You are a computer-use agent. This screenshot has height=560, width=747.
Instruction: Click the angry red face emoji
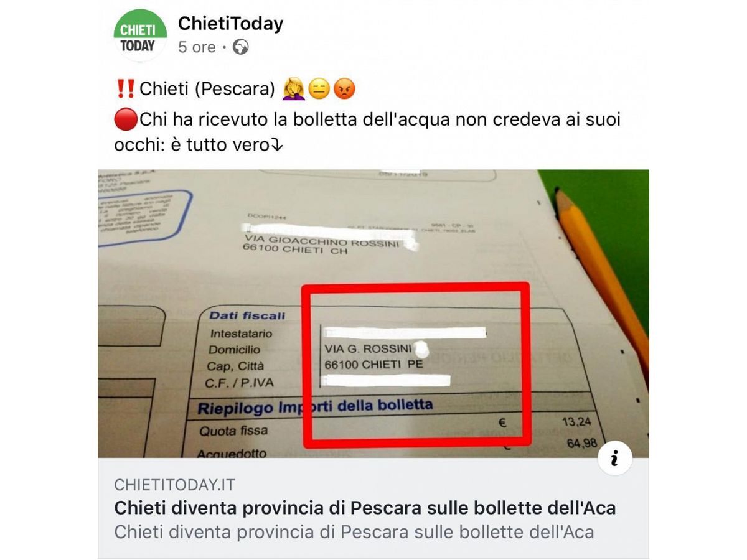[344, 90]
